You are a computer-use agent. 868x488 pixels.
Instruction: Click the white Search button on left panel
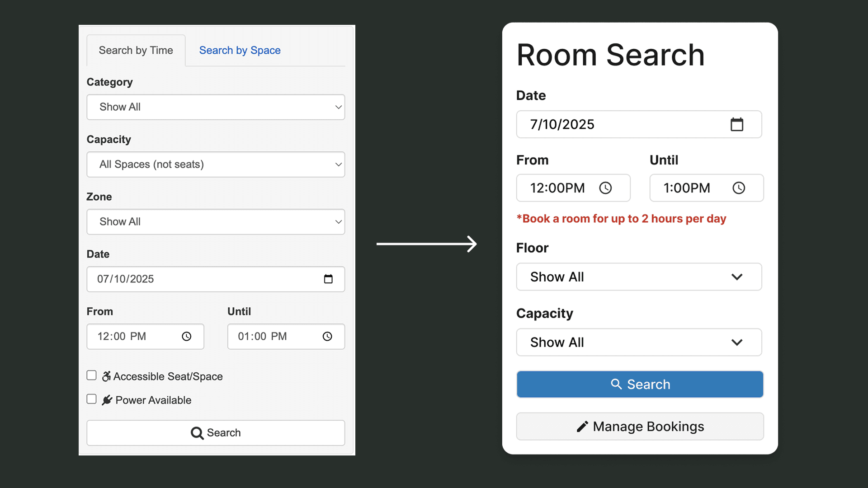[x=216, y=433]
